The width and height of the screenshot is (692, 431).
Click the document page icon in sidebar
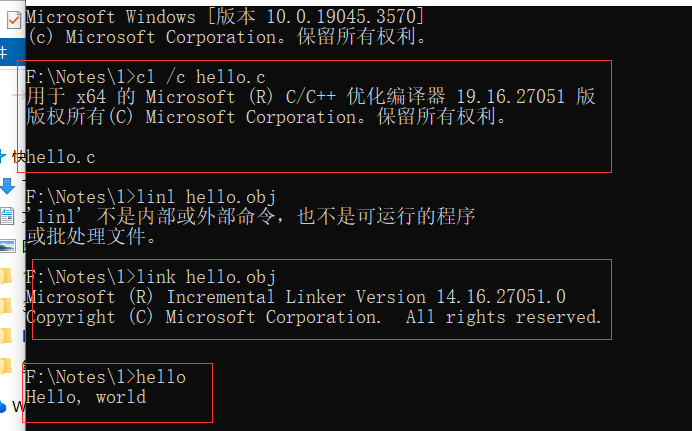pos(7,216)
